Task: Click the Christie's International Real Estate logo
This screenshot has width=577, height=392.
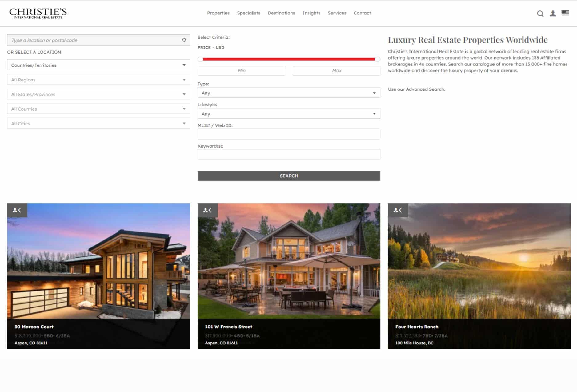Action: 38,13
